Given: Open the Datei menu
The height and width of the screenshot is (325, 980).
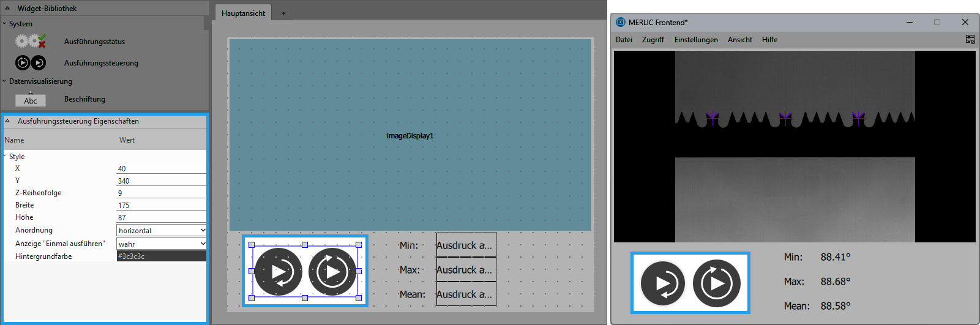Looking at the screenshot, I should pos(624,40).
